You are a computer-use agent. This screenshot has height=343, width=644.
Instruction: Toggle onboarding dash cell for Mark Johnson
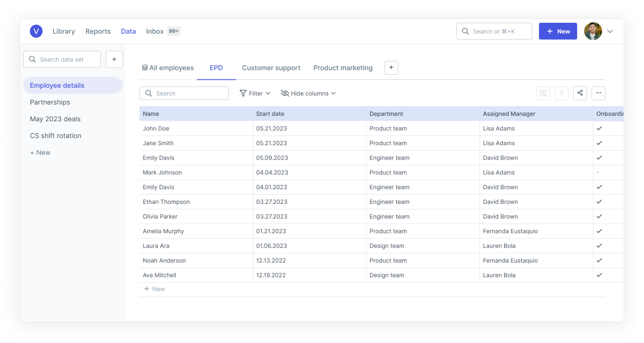[x=608, y=172]
